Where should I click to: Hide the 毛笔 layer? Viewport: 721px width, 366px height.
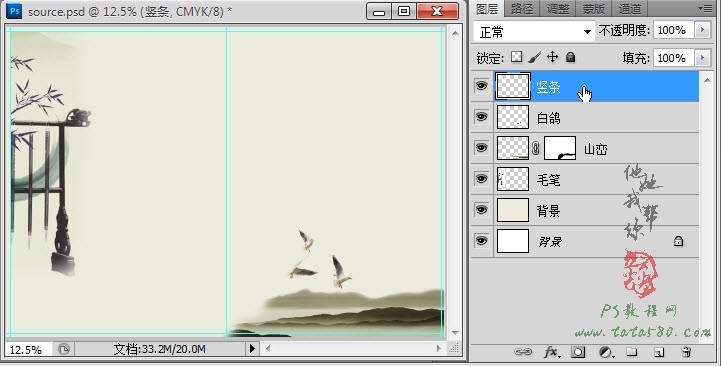click(x=481, y=178)
